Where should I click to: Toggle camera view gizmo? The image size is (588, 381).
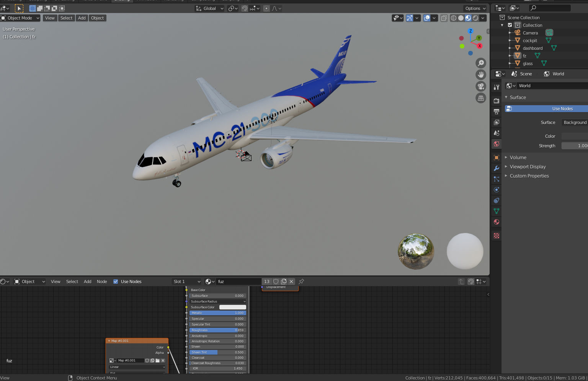click(x=481, y=86)
